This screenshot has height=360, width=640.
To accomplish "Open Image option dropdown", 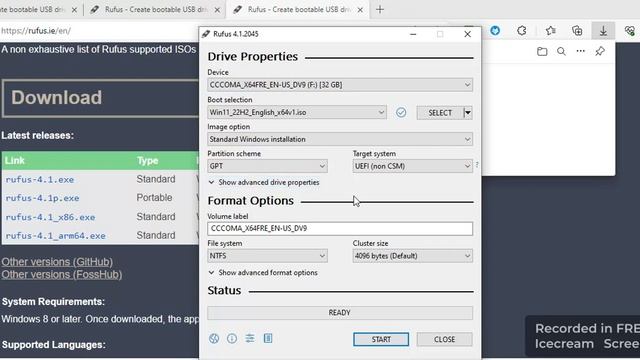I will tap(340, 139).
